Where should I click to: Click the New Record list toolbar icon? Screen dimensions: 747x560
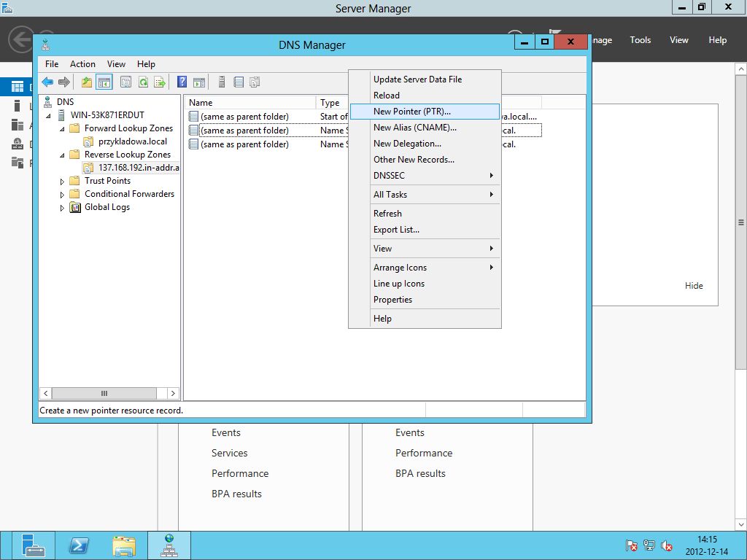click(x=239, y=82)
